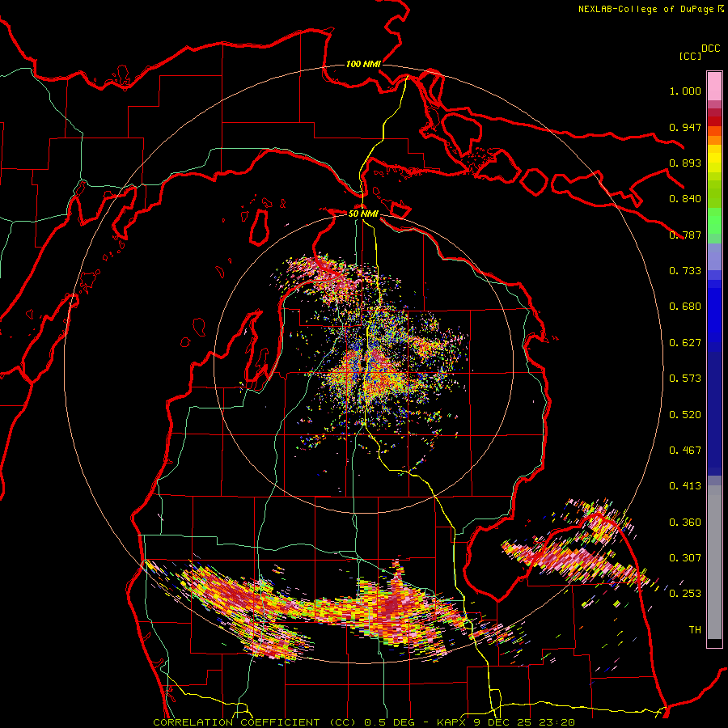Click the 0.680 scale label
728x728 pixels.
[x=685, y=307]
